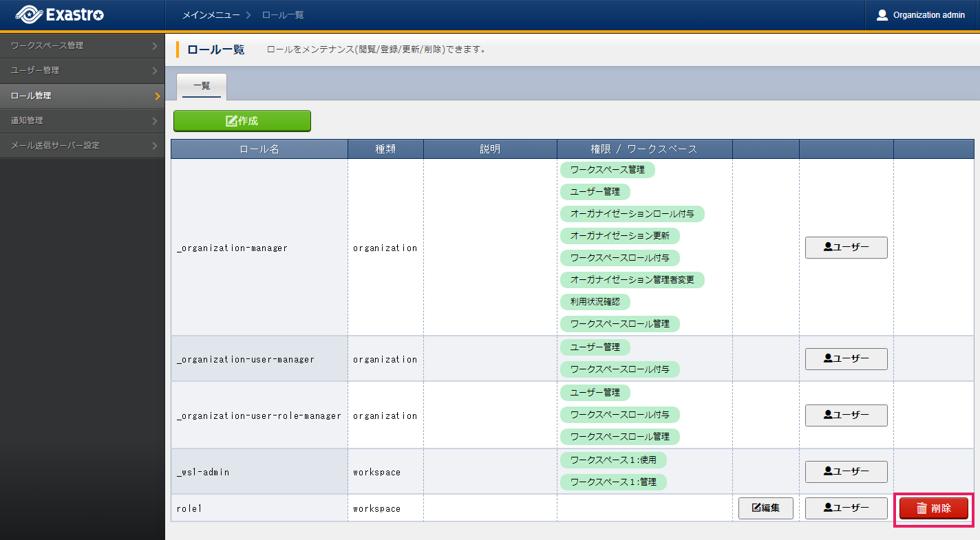The width and height of the screenshot is (980, 540).
Task: Click the 権限 / ワークスペース column header
Action: pyautogui.click(x=644, y=149)
